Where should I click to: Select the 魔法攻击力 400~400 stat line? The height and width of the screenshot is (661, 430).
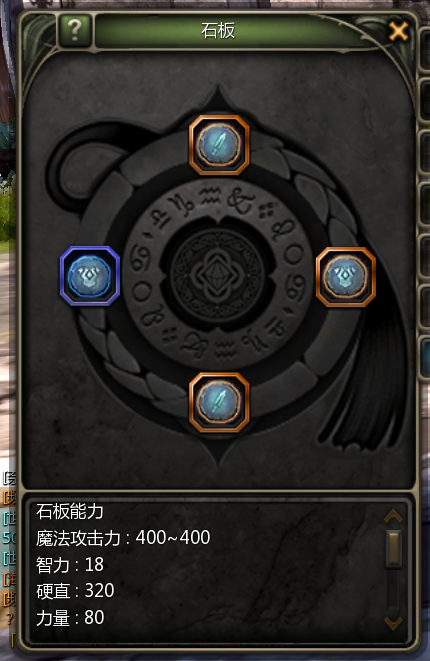(123, 538)
